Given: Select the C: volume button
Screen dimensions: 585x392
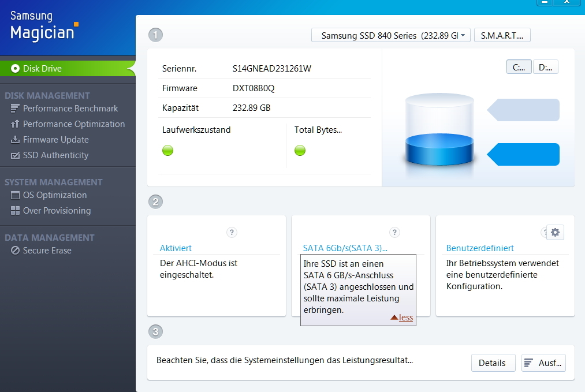Looking at the screenshot, I should pyautogui.click(x=519, y=67).
